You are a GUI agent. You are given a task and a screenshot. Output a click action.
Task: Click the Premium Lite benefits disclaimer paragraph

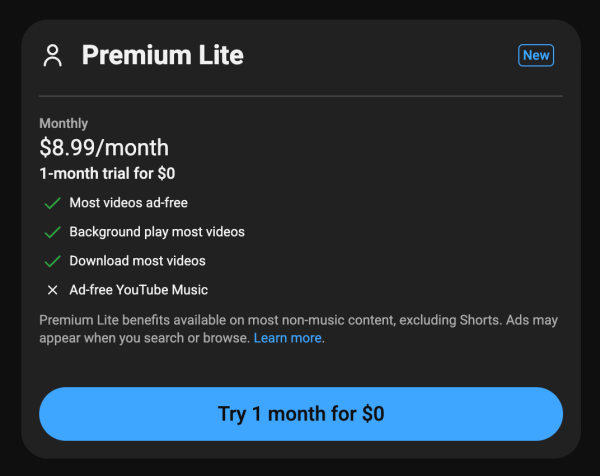[298, 329]
